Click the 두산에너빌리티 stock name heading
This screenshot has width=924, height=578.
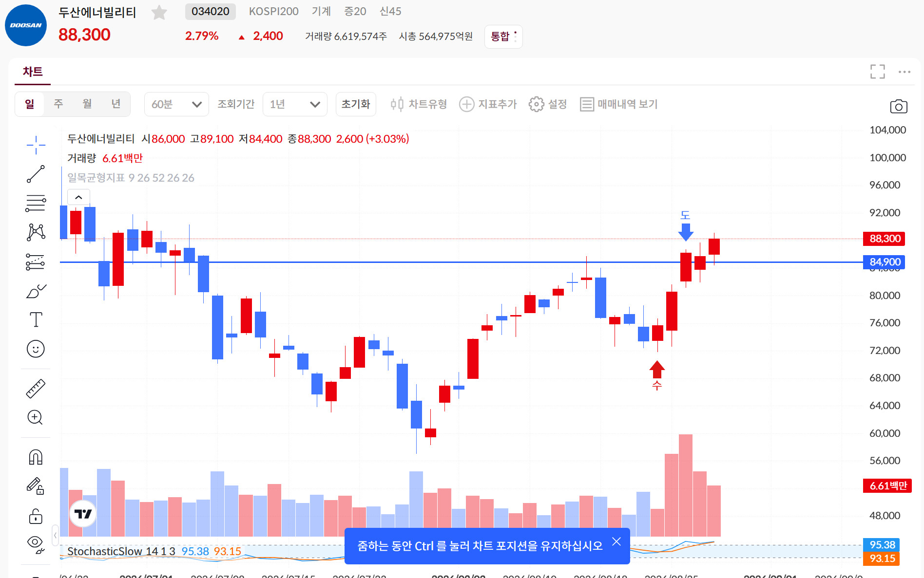tap(97, 12)
